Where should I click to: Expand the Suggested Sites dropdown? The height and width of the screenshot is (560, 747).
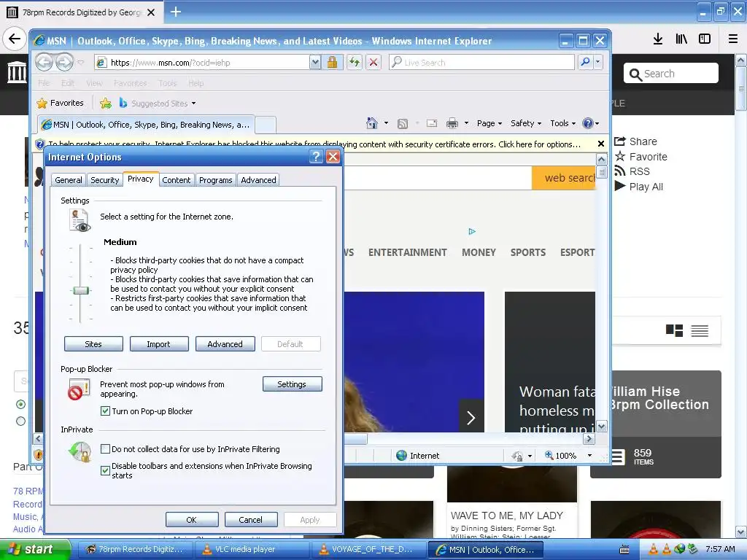(193, 104)
